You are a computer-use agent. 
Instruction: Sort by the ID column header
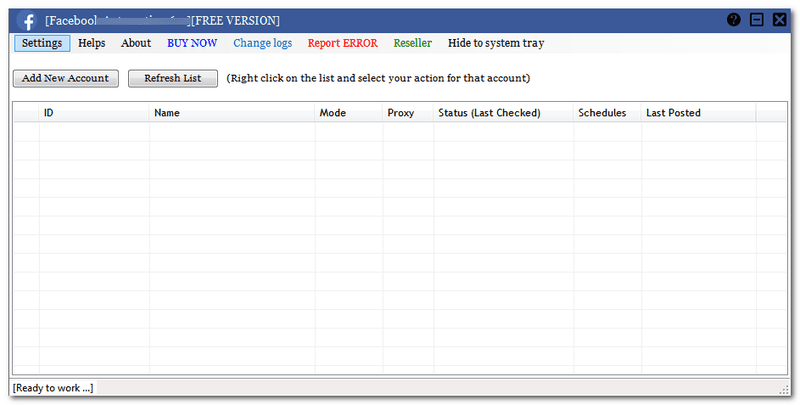point(94,113)
